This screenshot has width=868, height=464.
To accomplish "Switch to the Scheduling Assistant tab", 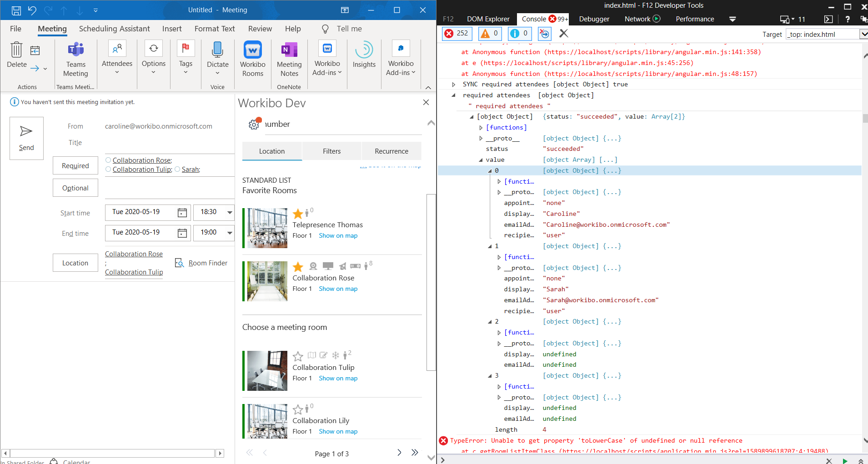I will coord(114,29).
